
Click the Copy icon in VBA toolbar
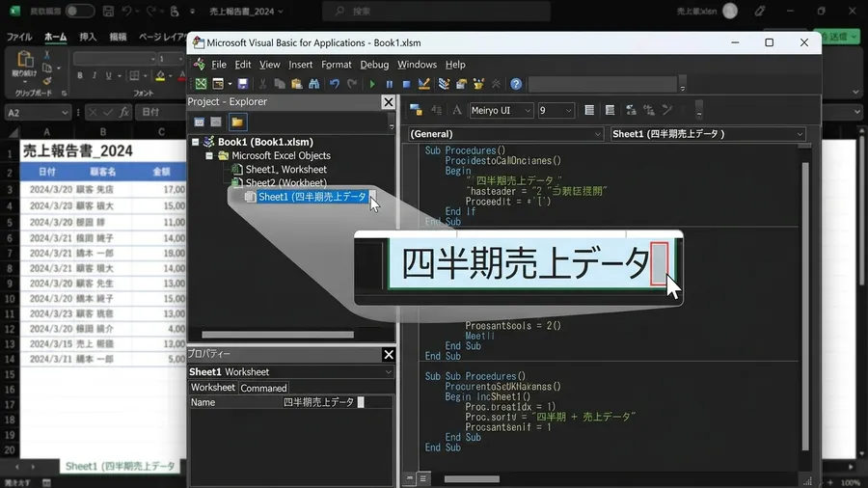pos(280,84)
